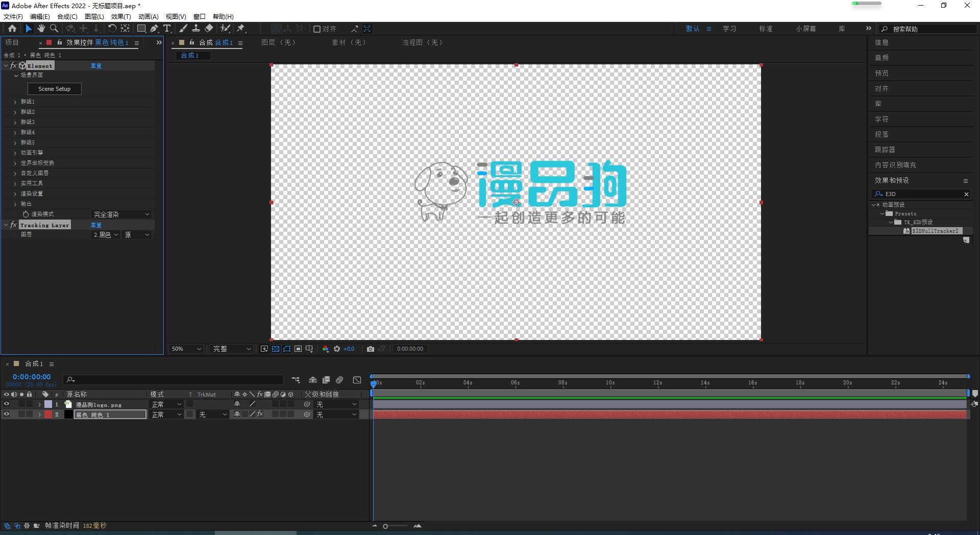Select the Clone Stamp tool

tap(196, 29)
